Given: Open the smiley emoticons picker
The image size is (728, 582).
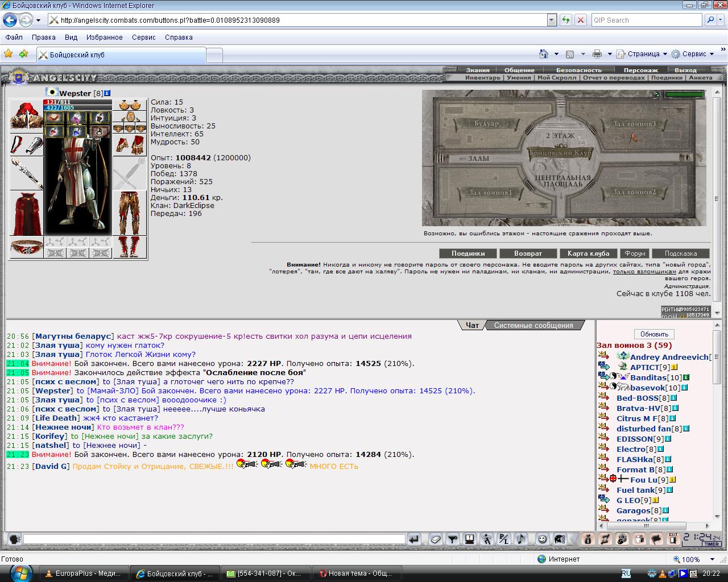Looking at the screenshot, I should 543,539.
